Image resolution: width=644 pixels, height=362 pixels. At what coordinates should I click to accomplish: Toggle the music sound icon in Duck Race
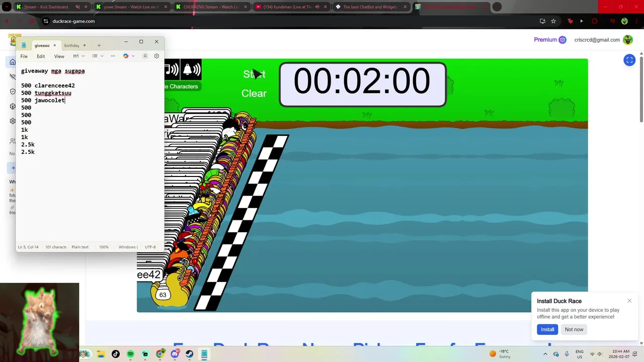[x=172, y=69]
